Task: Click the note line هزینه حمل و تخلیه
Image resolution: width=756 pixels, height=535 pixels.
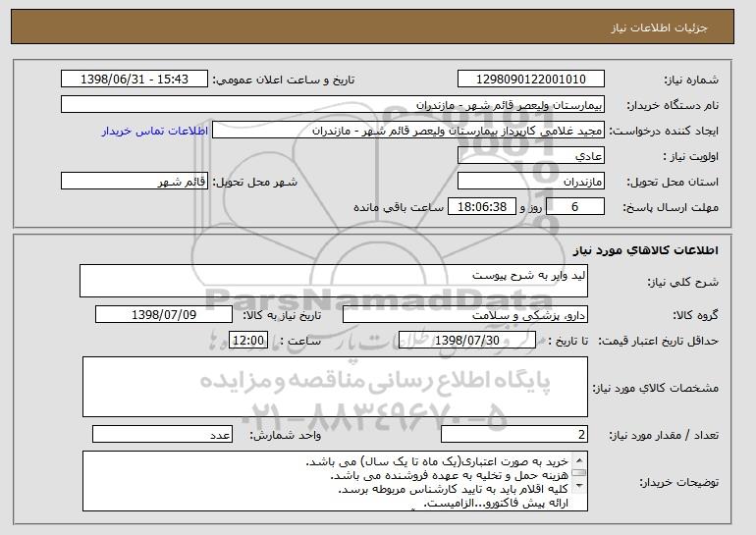Action: (x=450, y=476)
